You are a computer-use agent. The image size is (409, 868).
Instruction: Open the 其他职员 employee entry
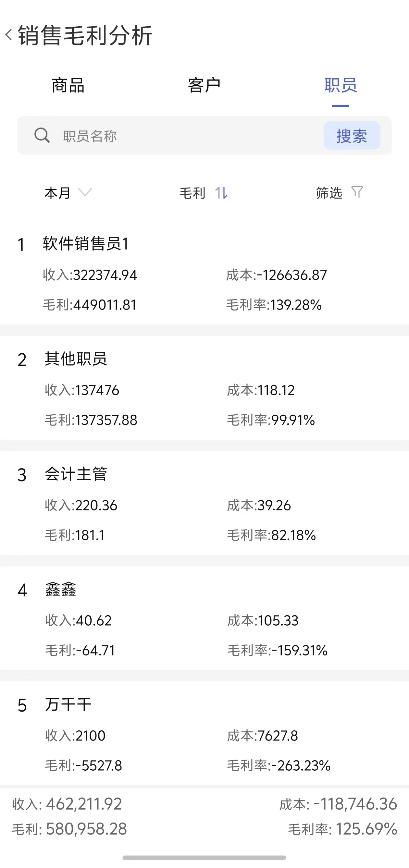[x=204, y=388]
